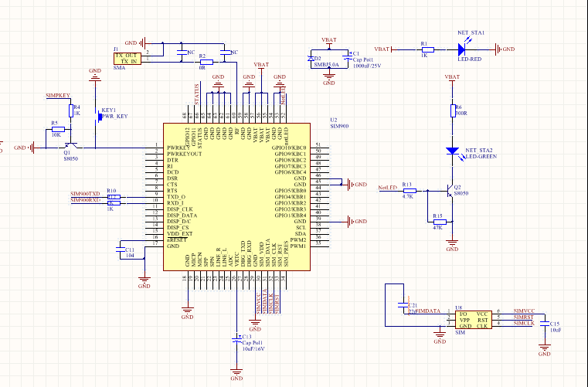Select capacitor C15 10uF symbol
The height and width of the screenshot is (387, 588).
coord(545,323)
